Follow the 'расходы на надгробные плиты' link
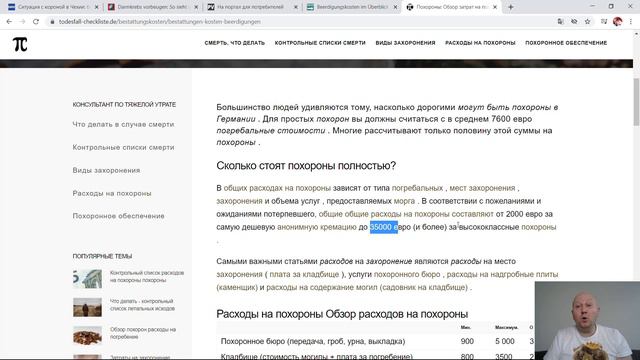640x360 pixels. [502, 274]
